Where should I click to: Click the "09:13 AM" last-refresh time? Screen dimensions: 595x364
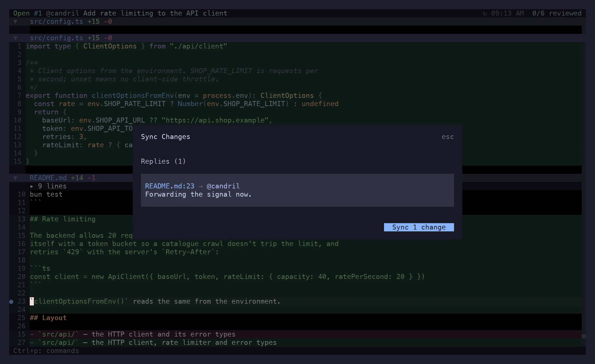coord(507,13)
